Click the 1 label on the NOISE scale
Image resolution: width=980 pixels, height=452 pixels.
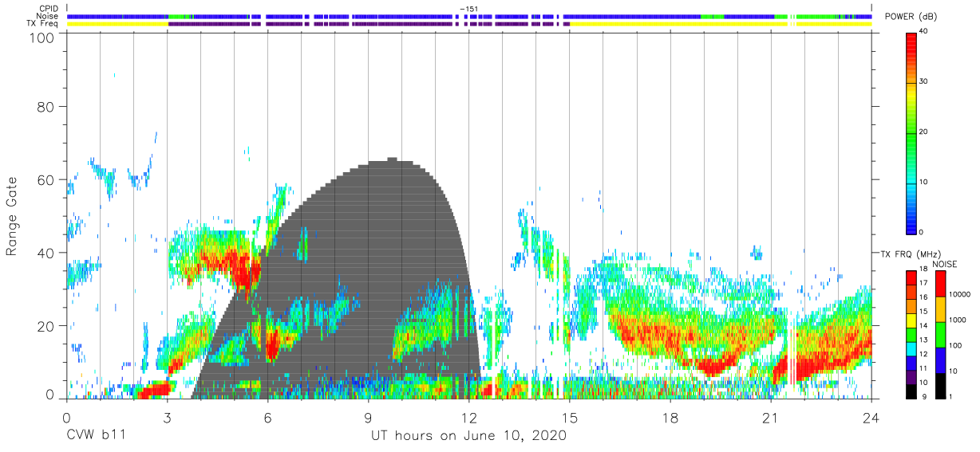951,396
